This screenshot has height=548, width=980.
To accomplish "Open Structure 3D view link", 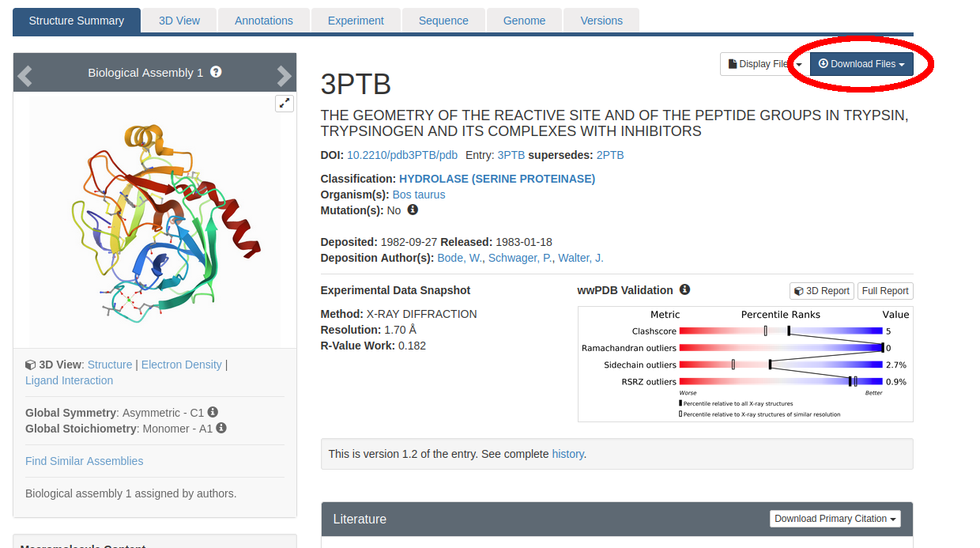I will point(110,365).
